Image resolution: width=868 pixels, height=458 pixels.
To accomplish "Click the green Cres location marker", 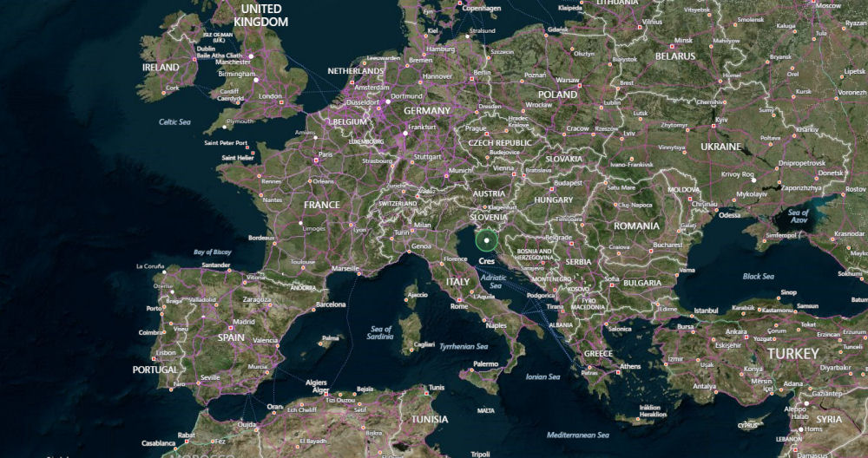I will click(x=487, y=240).
